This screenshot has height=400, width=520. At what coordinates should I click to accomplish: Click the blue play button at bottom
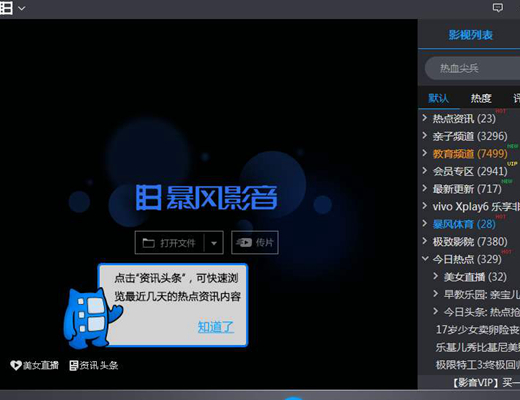(x=293, y=398)
